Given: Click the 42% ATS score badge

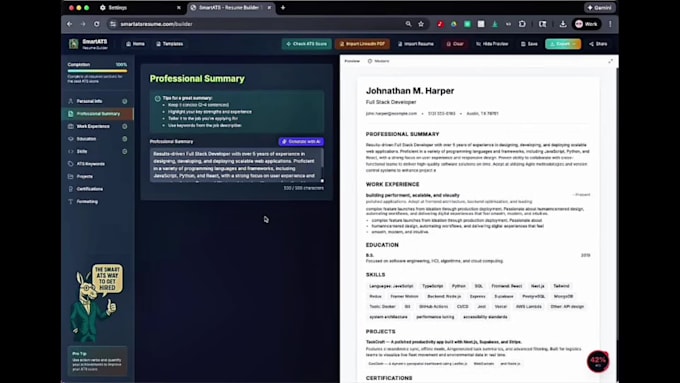Looking at the screenshot, I should [x=598, y=361].
